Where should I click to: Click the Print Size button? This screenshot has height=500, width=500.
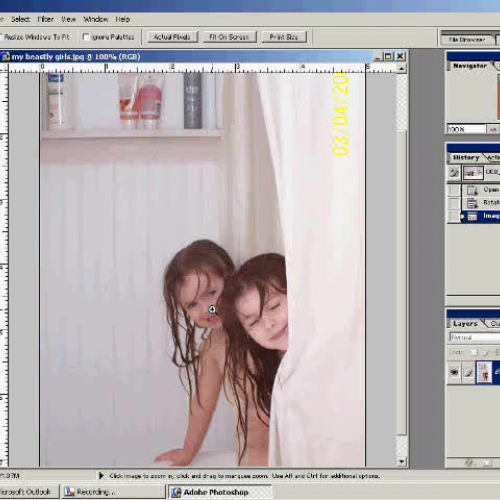click(x=284, y=37)
